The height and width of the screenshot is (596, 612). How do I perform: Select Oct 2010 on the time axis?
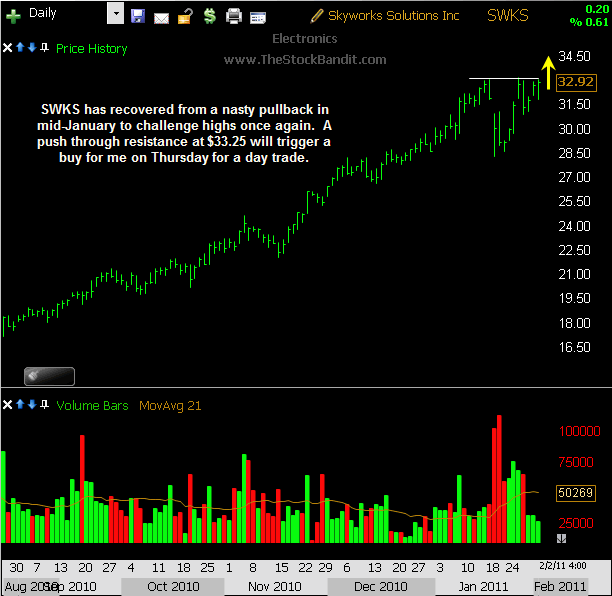[172, 586]
